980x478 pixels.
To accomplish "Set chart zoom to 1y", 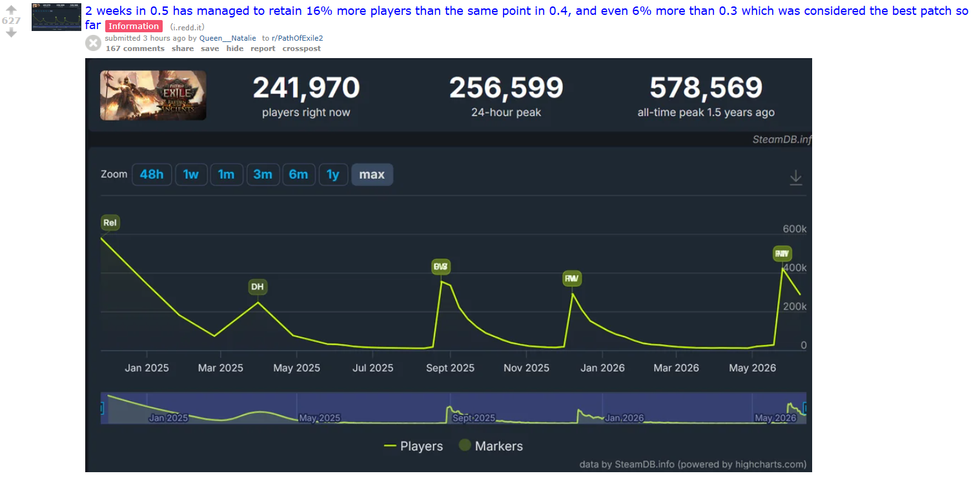I will coord(333,174).
